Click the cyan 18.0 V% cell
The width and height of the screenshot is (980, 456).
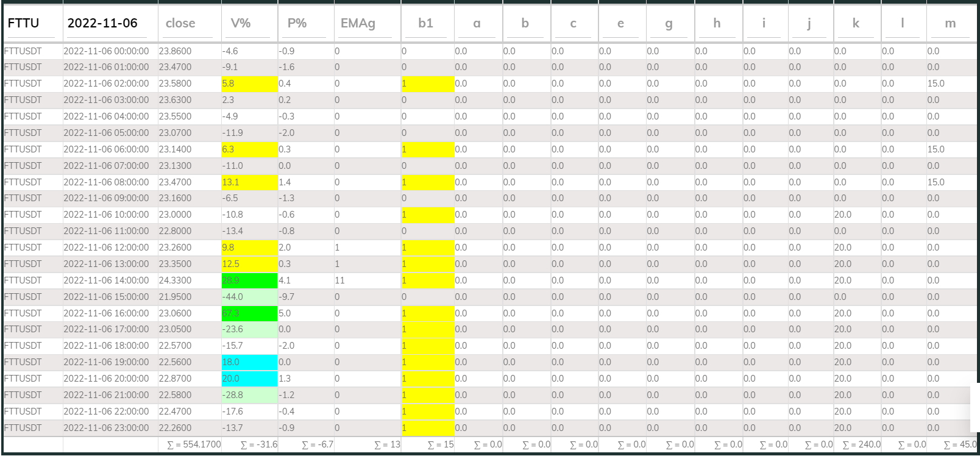click(249, 362)
